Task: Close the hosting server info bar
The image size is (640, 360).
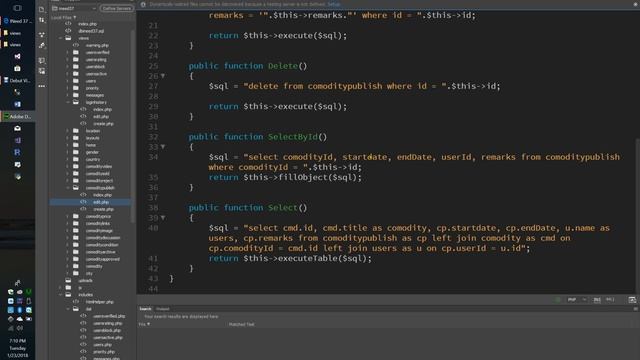Action: coord(636,4)
